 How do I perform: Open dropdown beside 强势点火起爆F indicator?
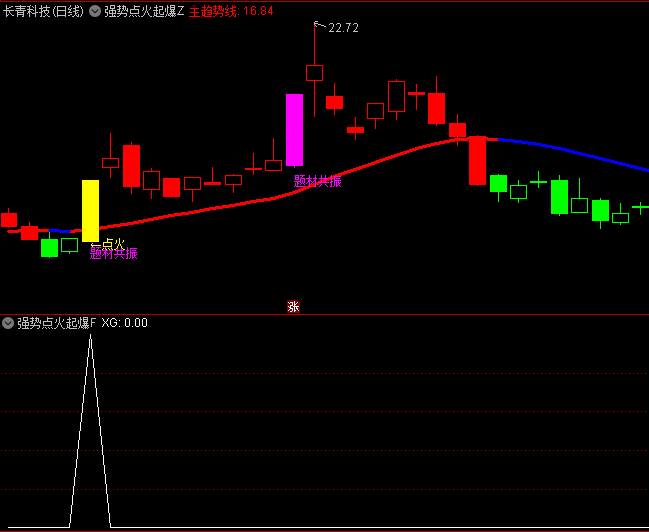[x=8, y=323]
